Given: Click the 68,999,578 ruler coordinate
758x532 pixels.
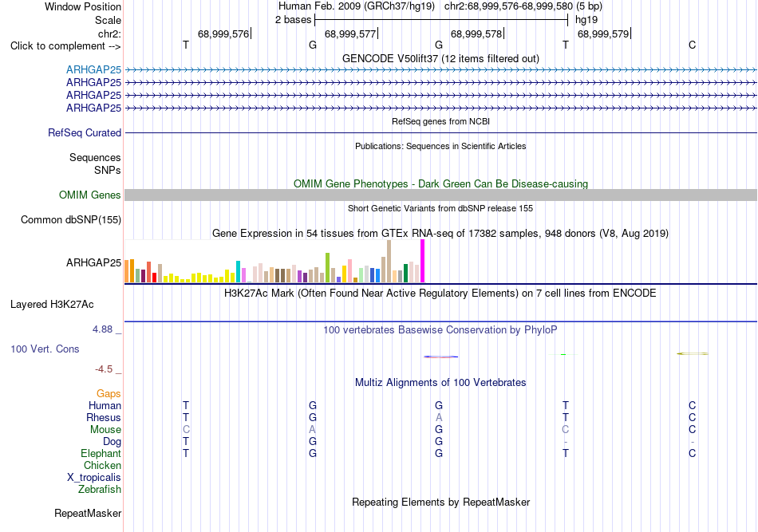Looking at the screenshot, I should click(x=476, y=33).
